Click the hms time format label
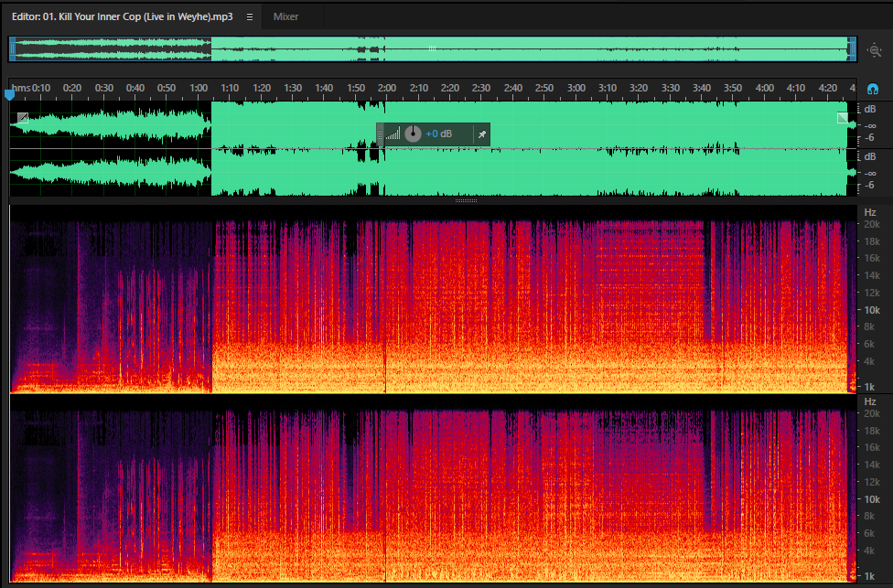The height and width of the screenshot is (588, 893). coord(21,88)
